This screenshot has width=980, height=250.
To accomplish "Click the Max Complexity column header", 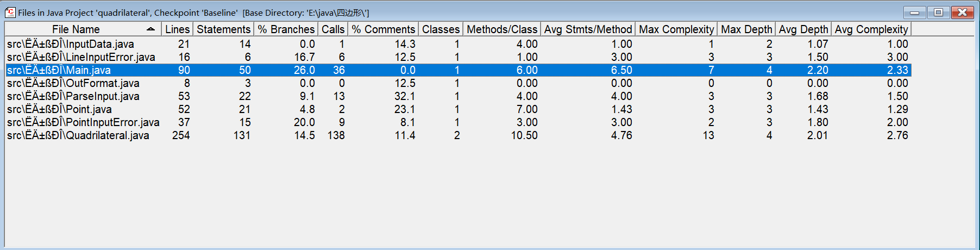I will click(x=676, y=29).
